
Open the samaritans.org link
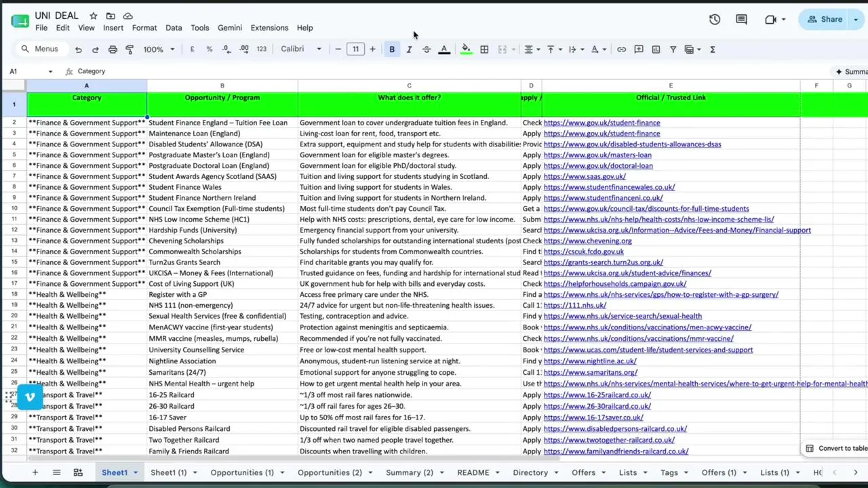click(x=590, y=372)
